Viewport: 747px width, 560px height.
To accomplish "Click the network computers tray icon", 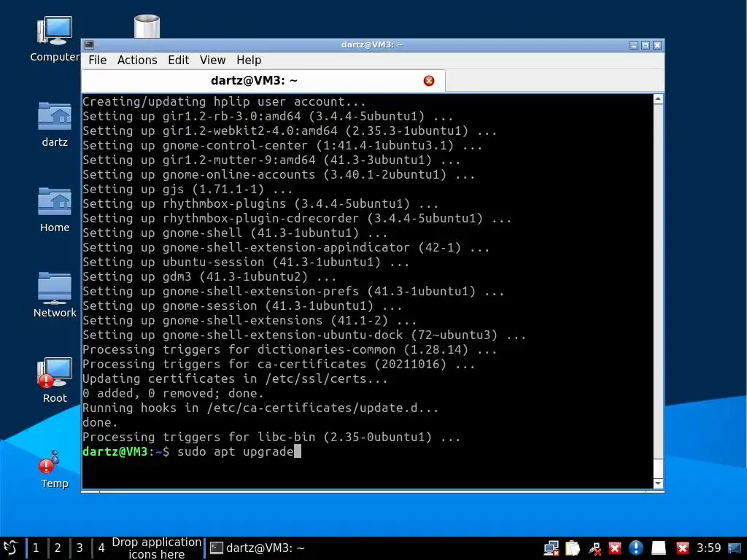I will click(x=551, y=548).
